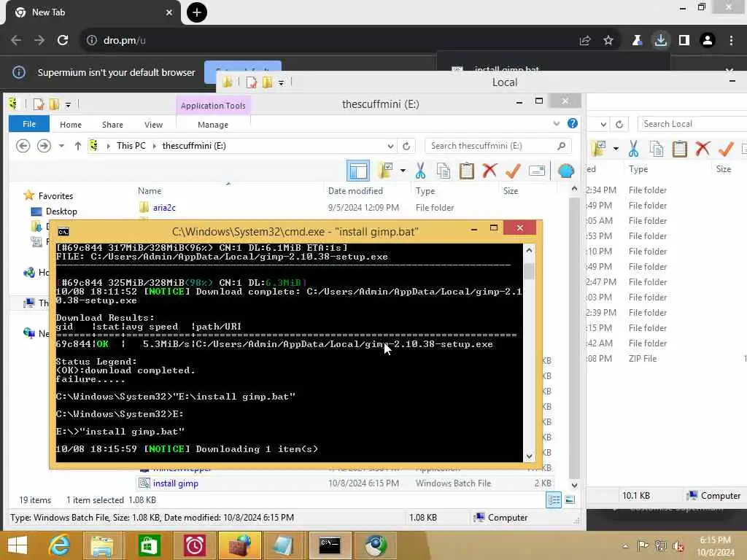Open Explorer Help question mark icon

572,124
